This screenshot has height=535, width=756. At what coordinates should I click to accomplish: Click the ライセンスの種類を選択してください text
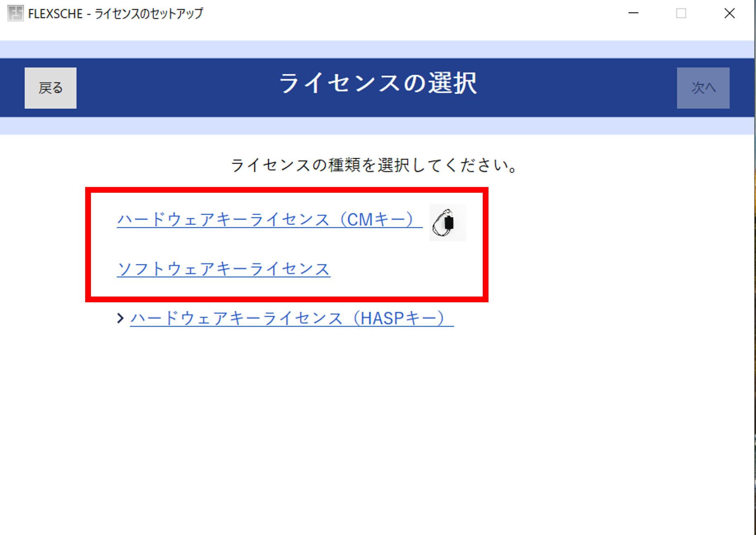click(x=374, y=166)
